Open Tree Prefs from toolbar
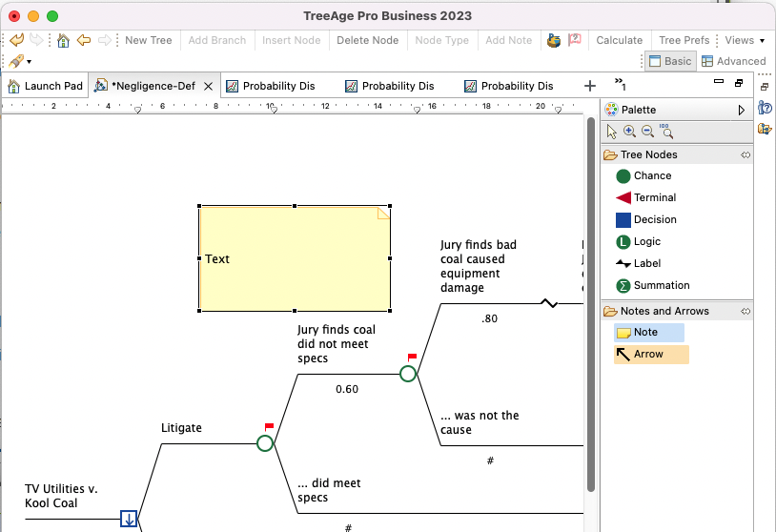Screen dimensions: 776x532 [684, 40]
